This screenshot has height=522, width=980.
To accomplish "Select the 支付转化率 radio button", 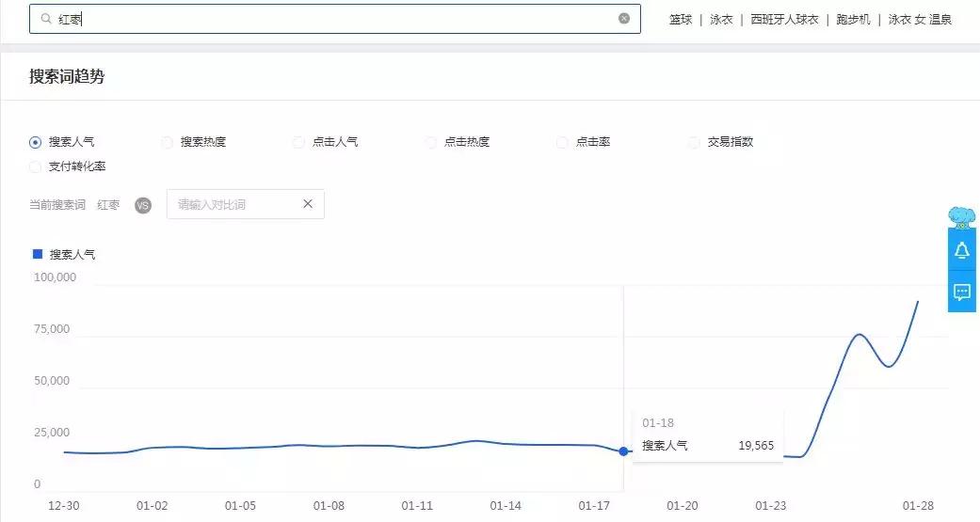I will [36, 166].
